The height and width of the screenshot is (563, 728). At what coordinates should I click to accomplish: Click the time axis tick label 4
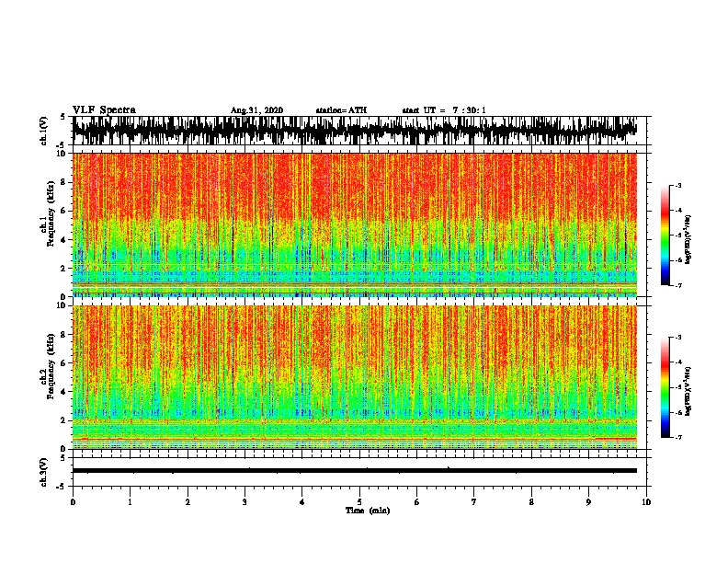301,502
